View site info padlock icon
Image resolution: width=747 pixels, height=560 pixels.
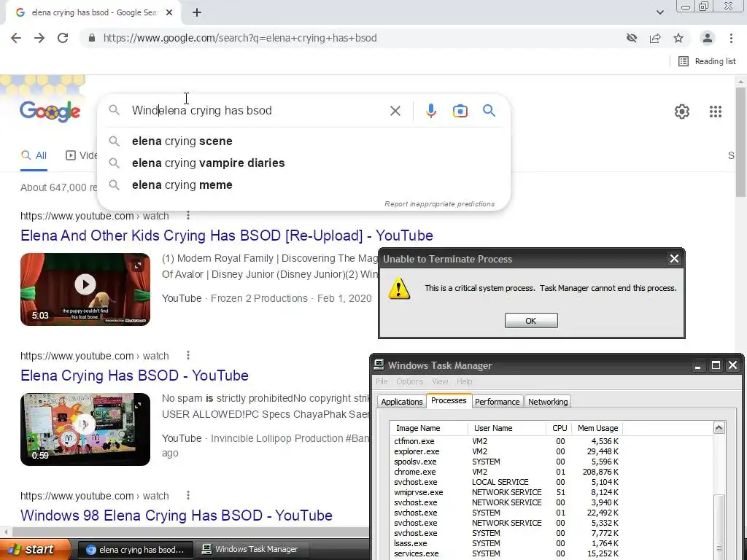click(91, 38)
